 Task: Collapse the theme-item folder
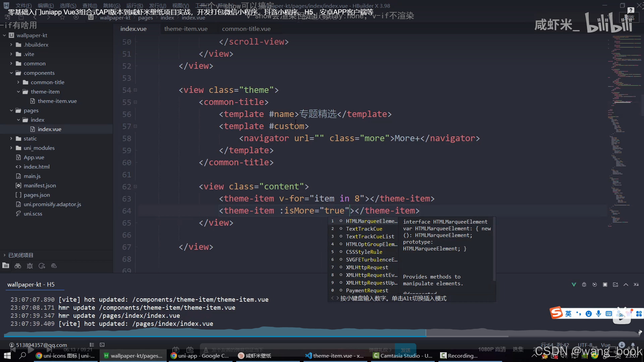[x=18, y=92]
